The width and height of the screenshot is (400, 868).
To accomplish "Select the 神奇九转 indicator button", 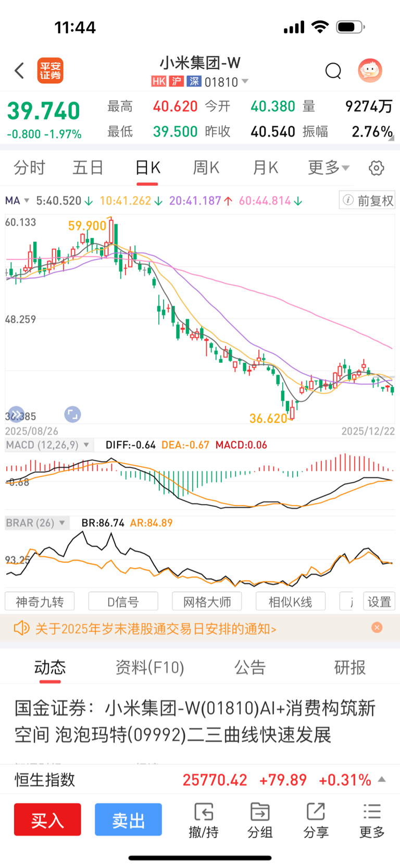I will click(x=40, y=602).
